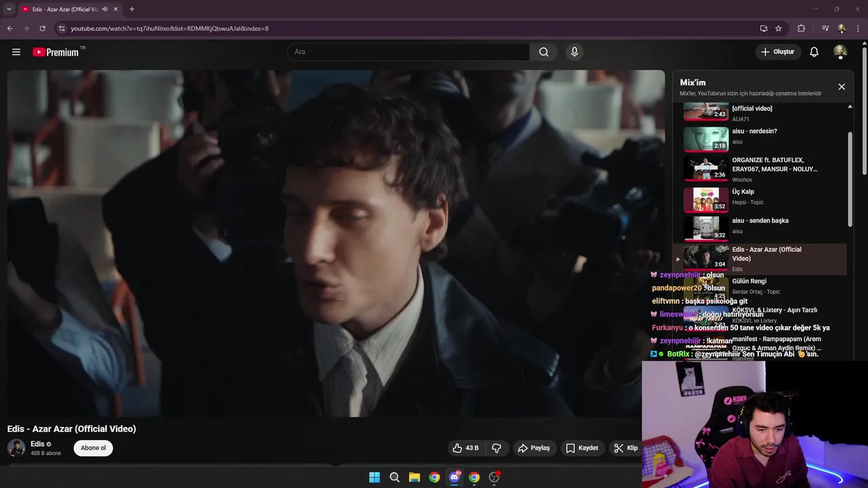The image size is (868, 488).
Task: Save video with Kaydet button
Action: tap(583, 448)
